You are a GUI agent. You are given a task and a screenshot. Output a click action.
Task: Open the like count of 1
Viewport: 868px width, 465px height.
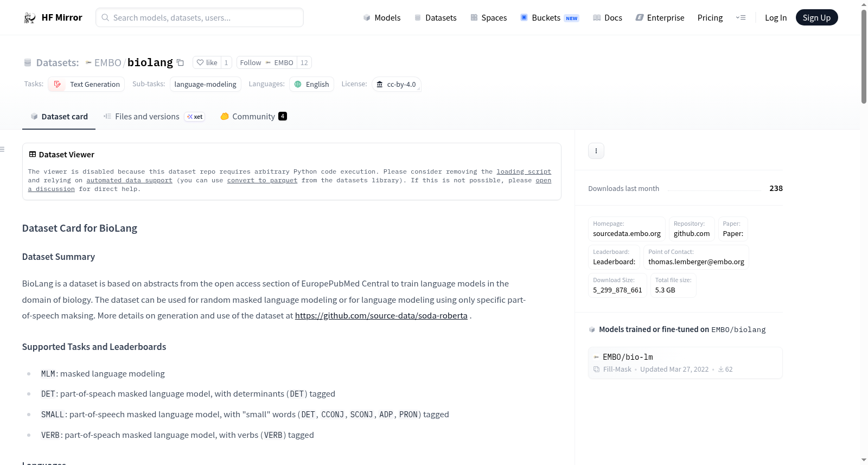[226, 63]
